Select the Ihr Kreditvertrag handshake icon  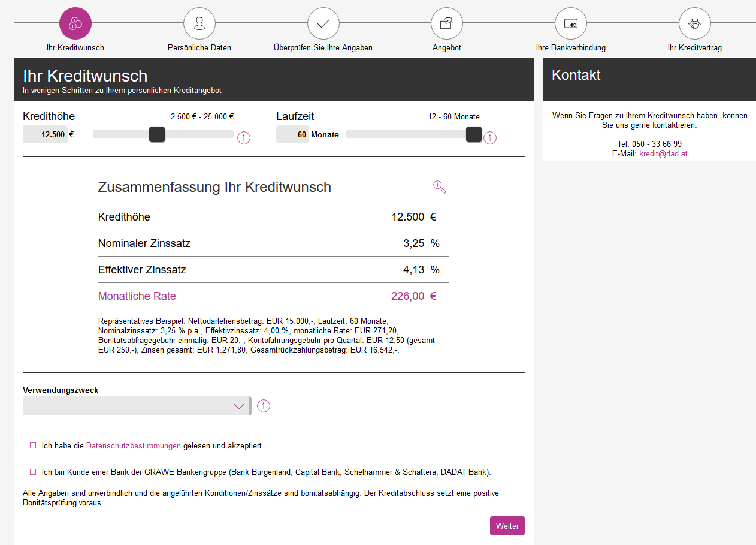(x=695, y=23)
